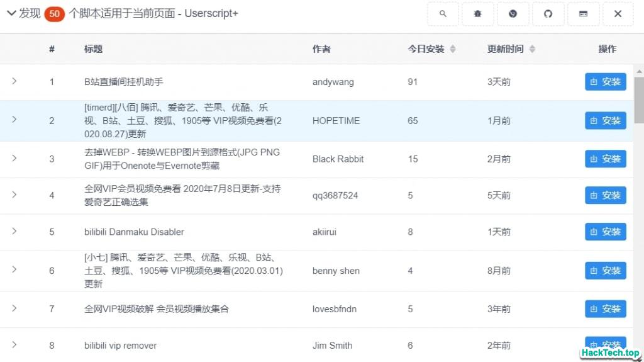Expand row 1 B站直播间挂机助手 details
This screenshot has height=362, width=644.
[x=14, y=81]
